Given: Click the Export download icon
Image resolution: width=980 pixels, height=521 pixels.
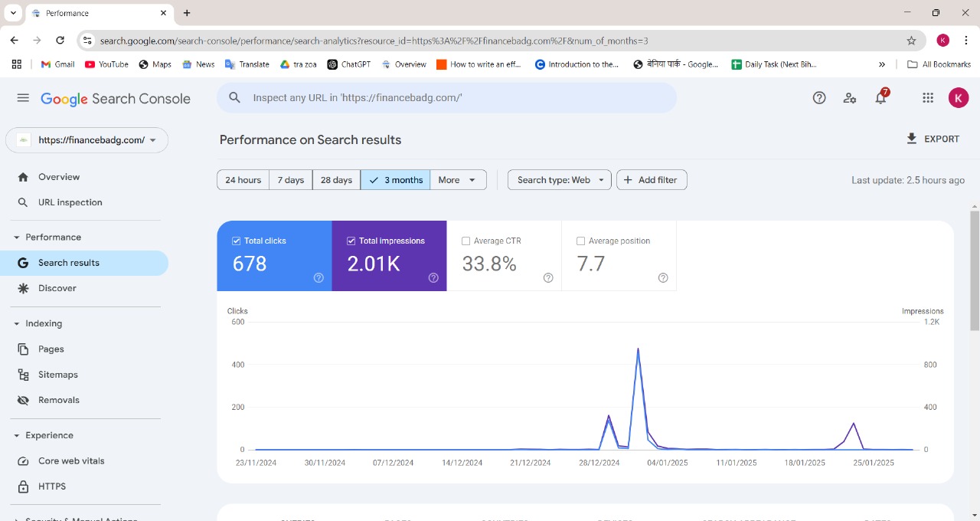Looking at the screenshot, I should (x=911, y=139).
